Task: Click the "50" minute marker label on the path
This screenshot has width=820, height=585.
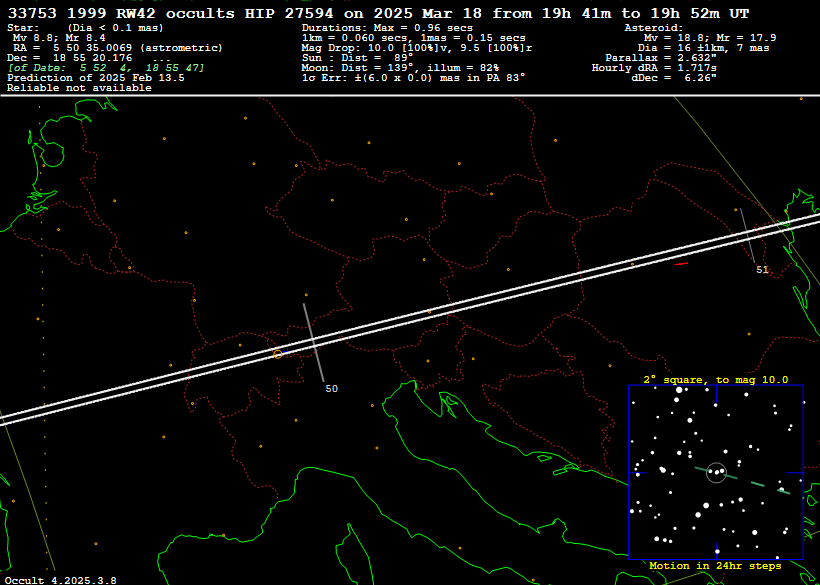Action: [x=332, y=389]
